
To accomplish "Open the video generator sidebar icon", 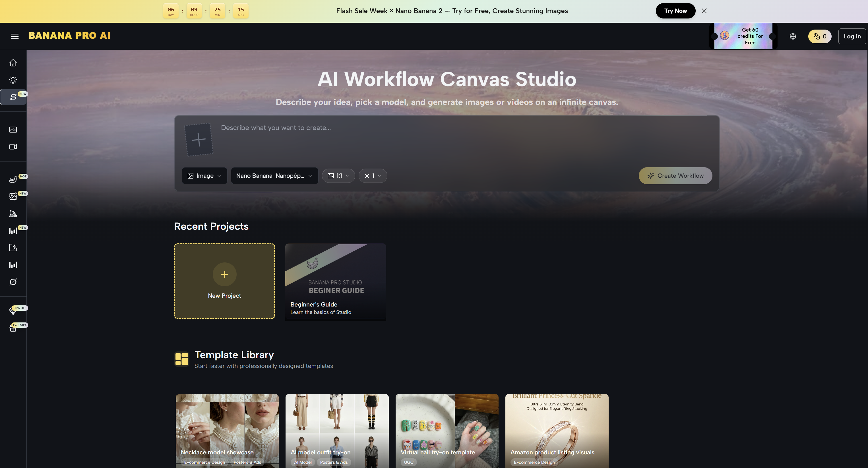I will pos(13,147).
